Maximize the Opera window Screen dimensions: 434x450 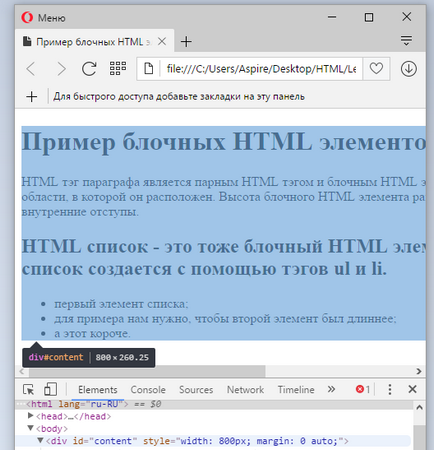pos(369,17)
